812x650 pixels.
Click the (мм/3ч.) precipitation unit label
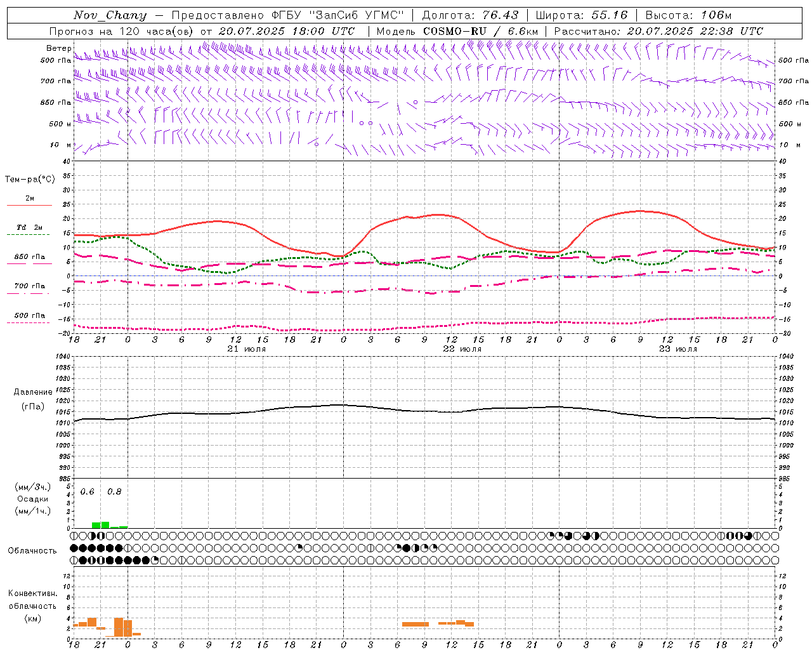pyautogui.click(x=33, y=487)
